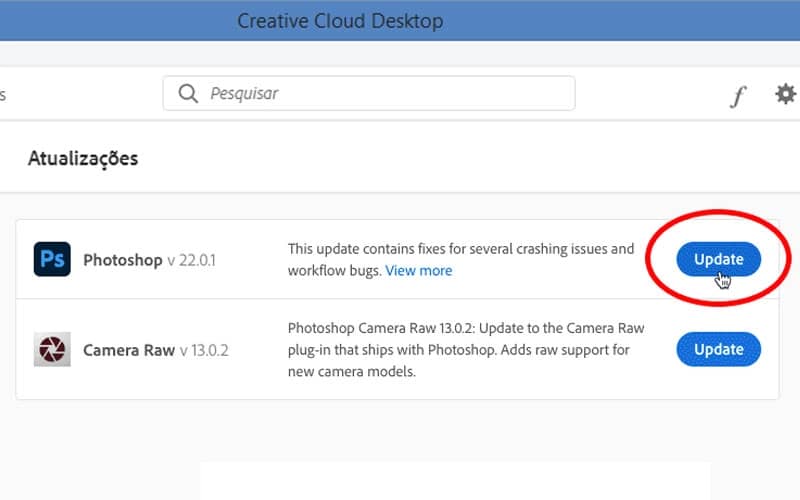Click inside the Pesquisar search field
The width and height of the screenshot is (800, 500).
[x=369, y=93]
